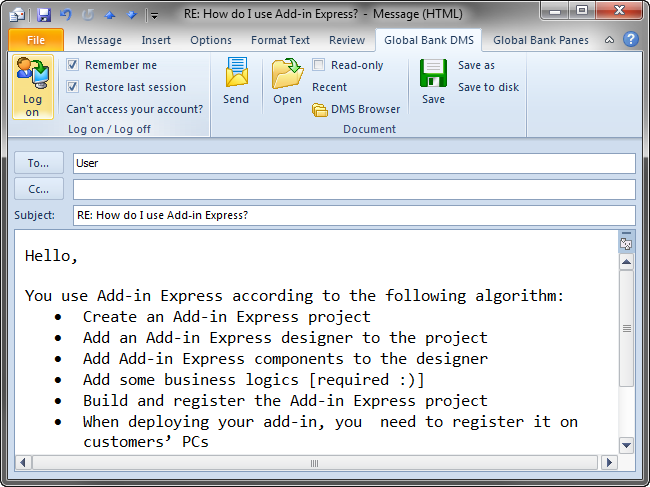
Task: Click the Recent button
Action: pos(330,87)
